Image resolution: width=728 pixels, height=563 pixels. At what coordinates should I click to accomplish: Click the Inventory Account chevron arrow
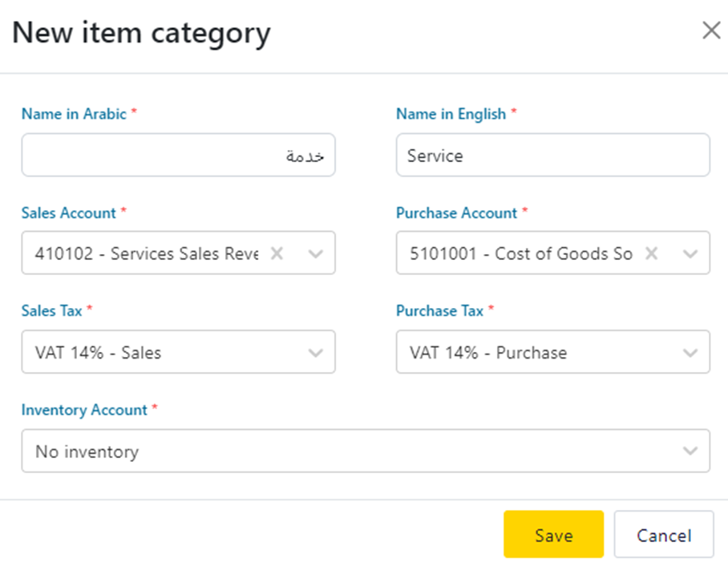(x=690, y=451)
